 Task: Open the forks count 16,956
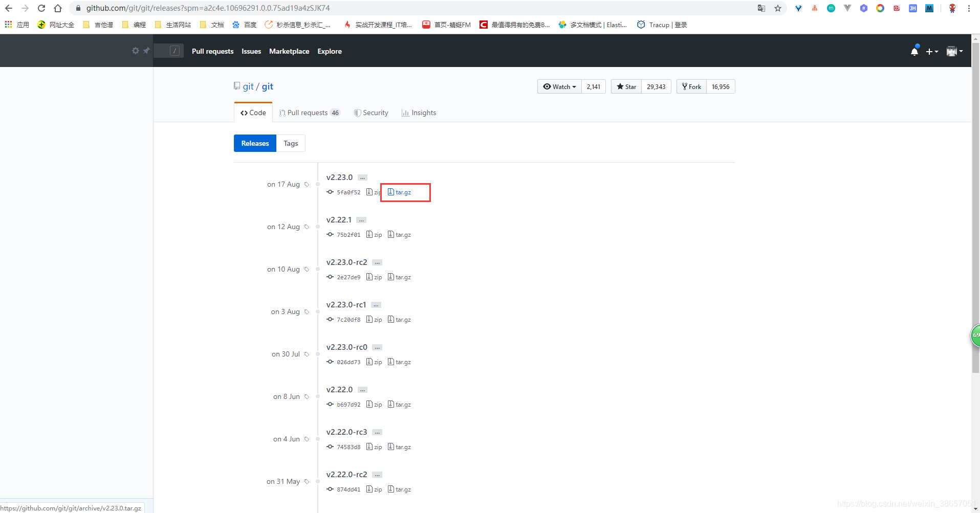(x=721, y=86)
